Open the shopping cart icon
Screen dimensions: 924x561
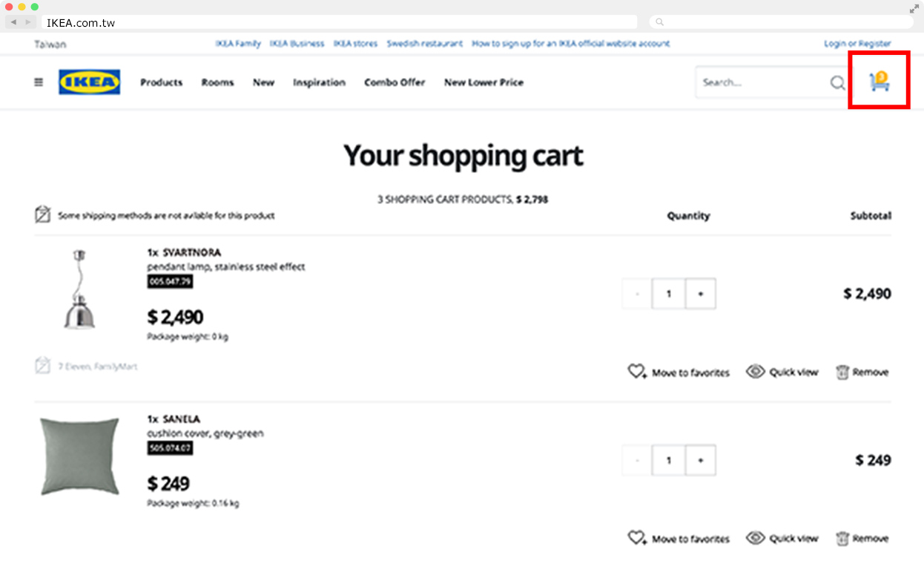coord(879,82)
